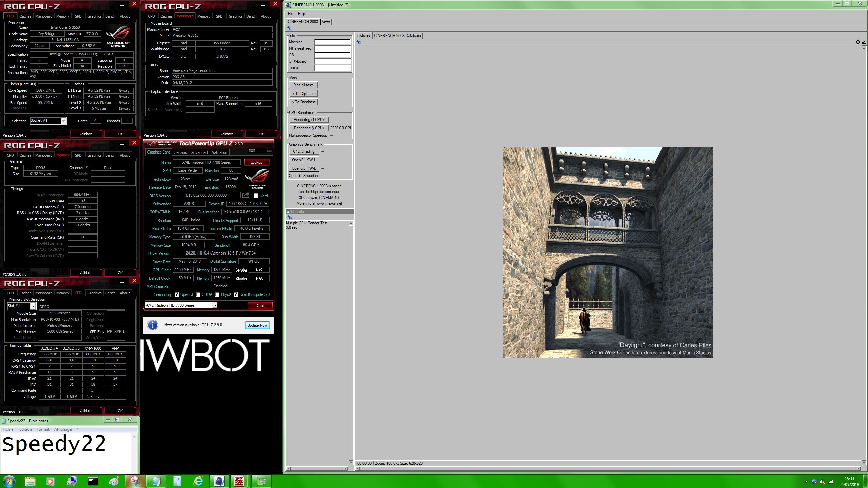
Task: Open Windows Explorer from taskbar
Action: 30,481
